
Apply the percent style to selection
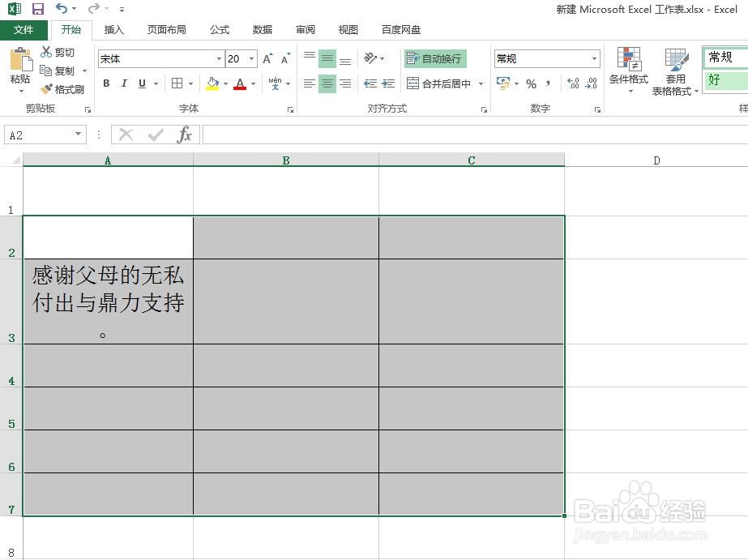tap(532, 83)
